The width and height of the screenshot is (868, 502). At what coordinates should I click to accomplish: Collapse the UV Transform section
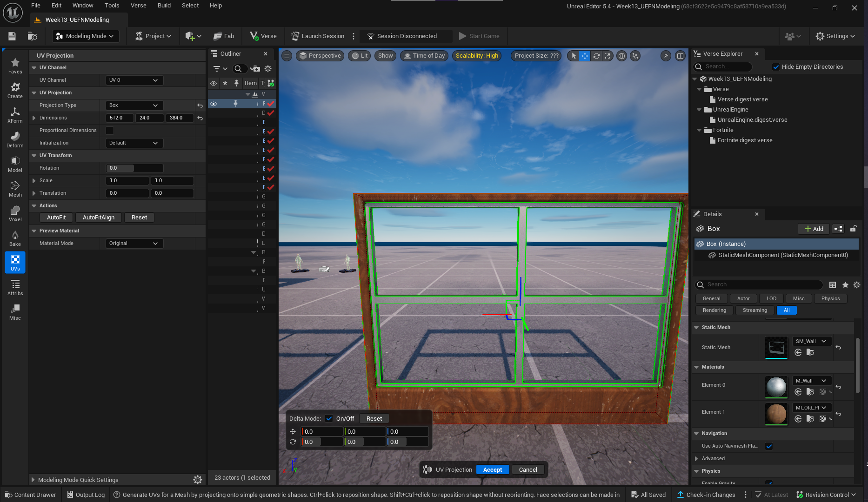(34, 156)
